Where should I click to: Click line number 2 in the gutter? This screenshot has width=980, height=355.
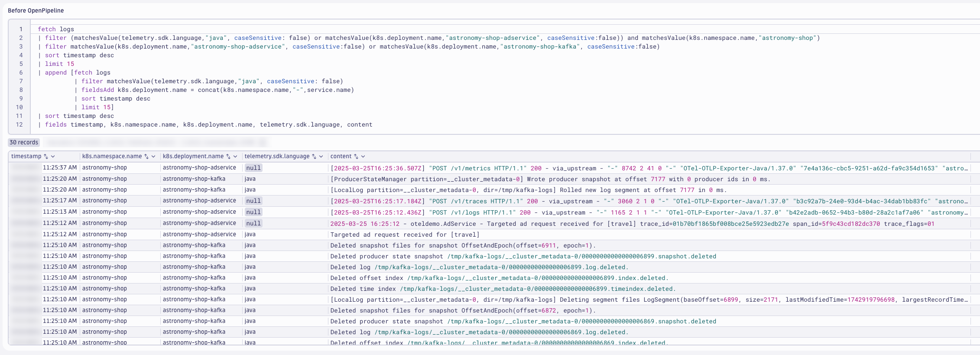coord(20,38)
